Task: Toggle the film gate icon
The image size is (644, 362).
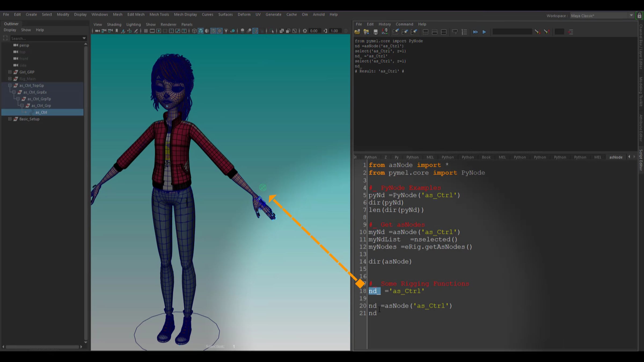Action: 152,31
